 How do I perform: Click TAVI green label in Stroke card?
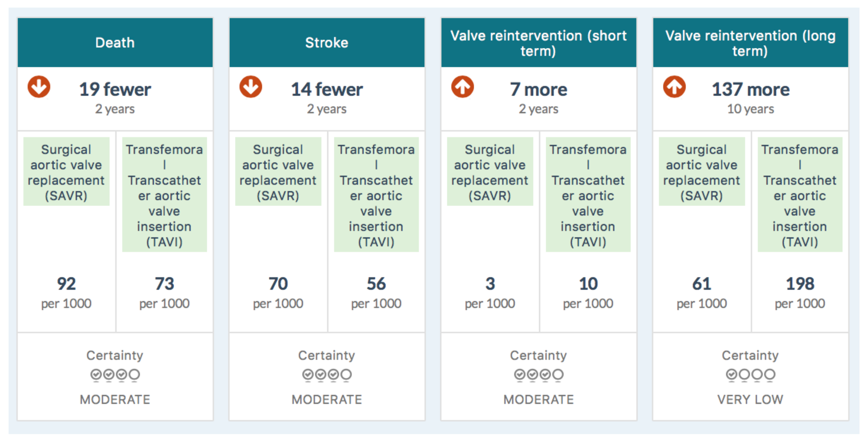pos(376,195)
